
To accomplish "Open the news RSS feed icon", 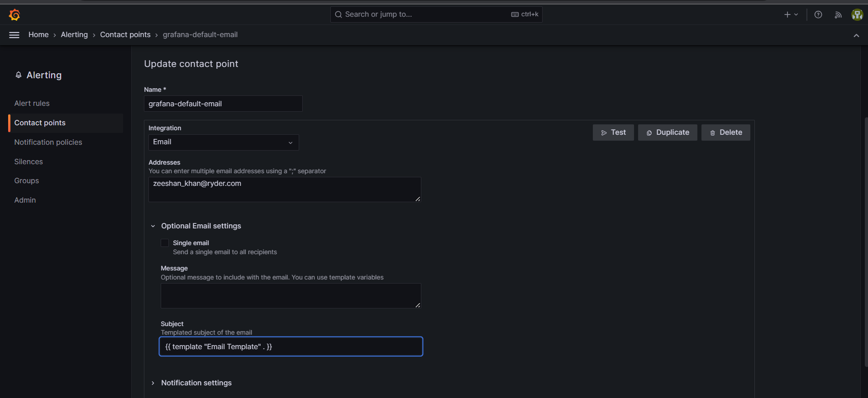I will 838,14.
